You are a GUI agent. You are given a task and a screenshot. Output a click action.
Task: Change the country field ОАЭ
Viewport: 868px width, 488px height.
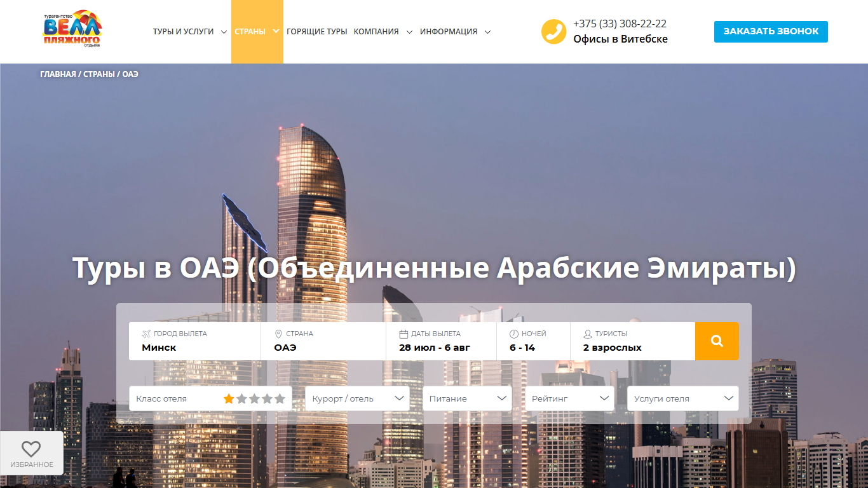click(x=323, y=341)
